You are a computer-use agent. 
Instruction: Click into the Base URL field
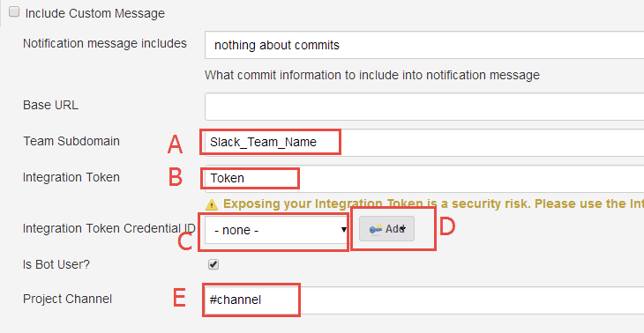point(424,107)
